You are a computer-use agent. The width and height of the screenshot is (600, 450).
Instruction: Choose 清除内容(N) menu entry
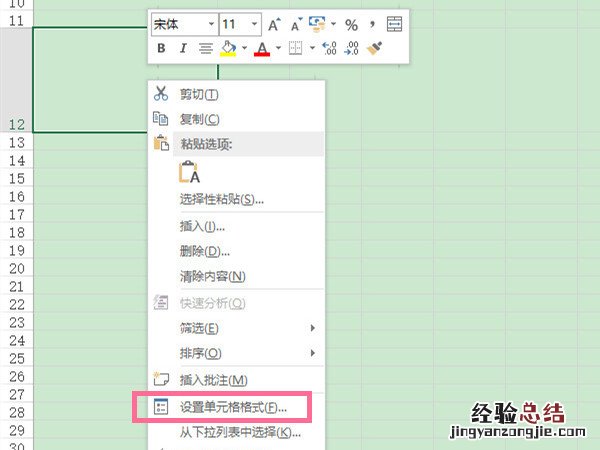click(236, 276)
